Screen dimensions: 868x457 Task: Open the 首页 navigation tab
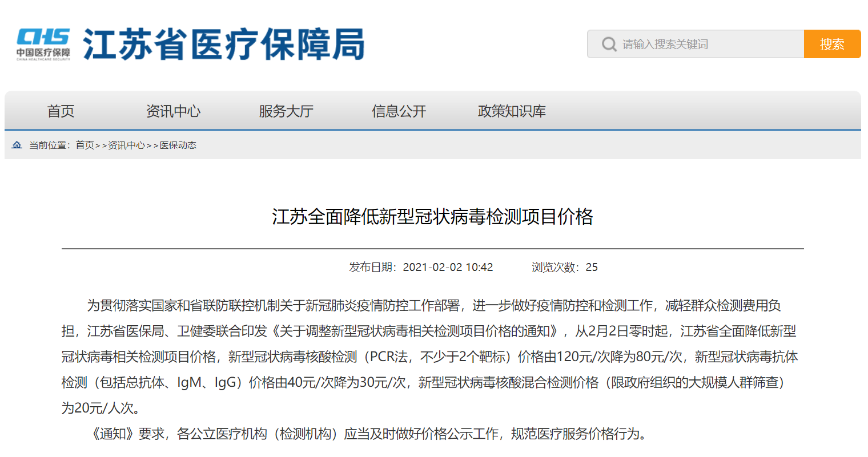[x=61, y=111]
